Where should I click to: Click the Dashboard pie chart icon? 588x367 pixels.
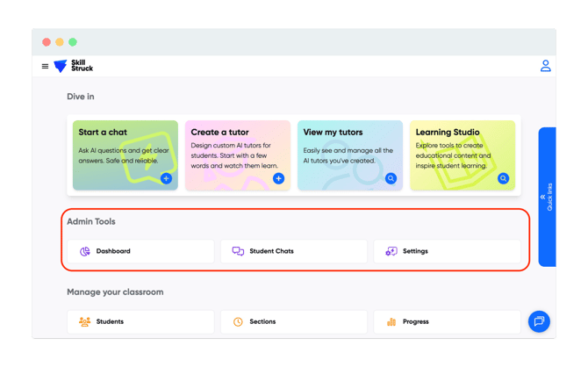coord(85,251)
